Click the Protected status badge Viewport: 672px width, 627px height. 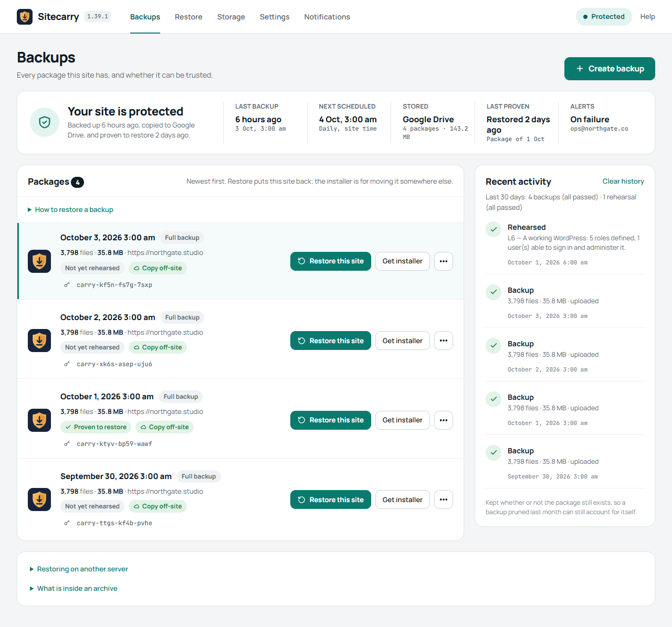coord(604,17)
